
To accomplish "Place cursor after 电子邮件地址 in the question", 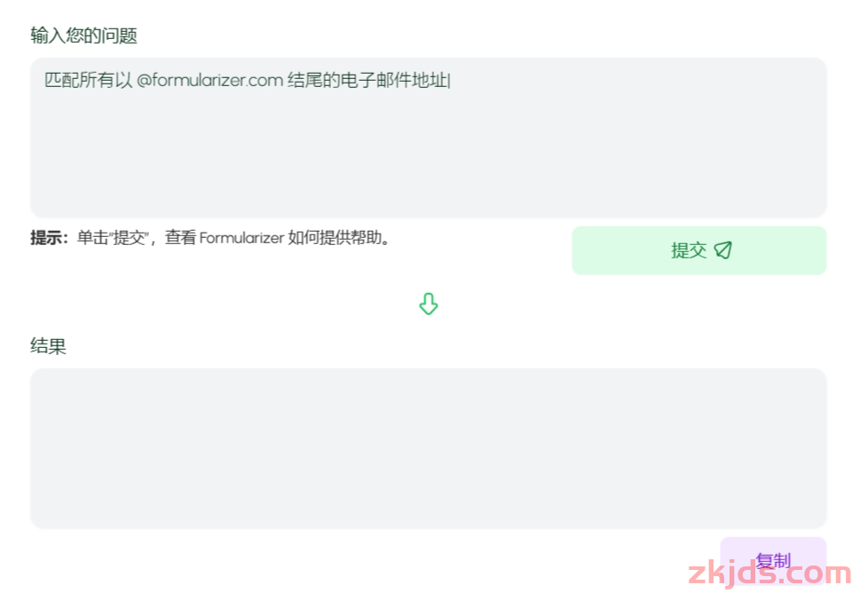I will (x=449, y=80).
